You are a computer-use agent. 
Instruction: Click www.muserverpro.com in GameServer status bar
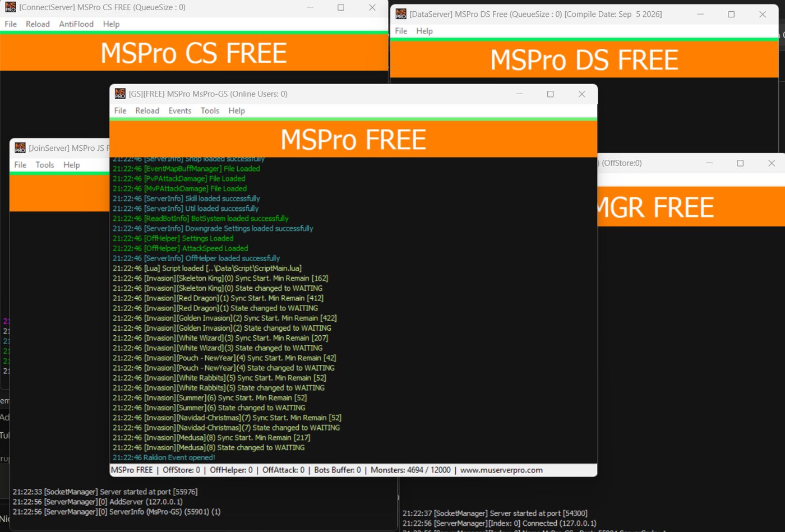501,470
